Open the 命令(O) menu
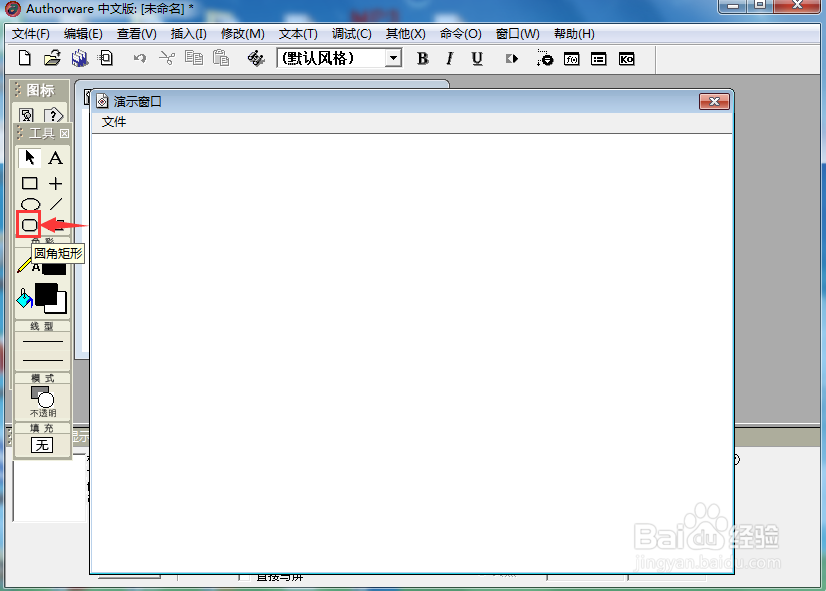Viewport: 826px width, 591px height. [x=461, y=34]
